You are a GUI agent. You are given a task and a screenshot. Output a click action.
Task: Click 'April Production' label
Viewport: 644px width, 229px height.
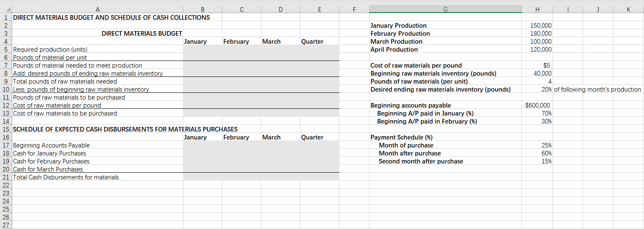click(394, 50)
